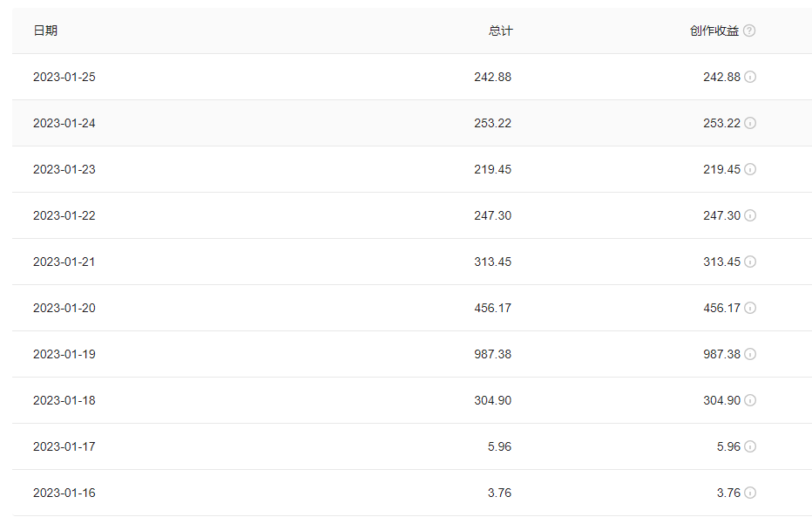Click the 创作收益 column header text
The height and width of the screenshot is (524, 812).
pos(714,31)
